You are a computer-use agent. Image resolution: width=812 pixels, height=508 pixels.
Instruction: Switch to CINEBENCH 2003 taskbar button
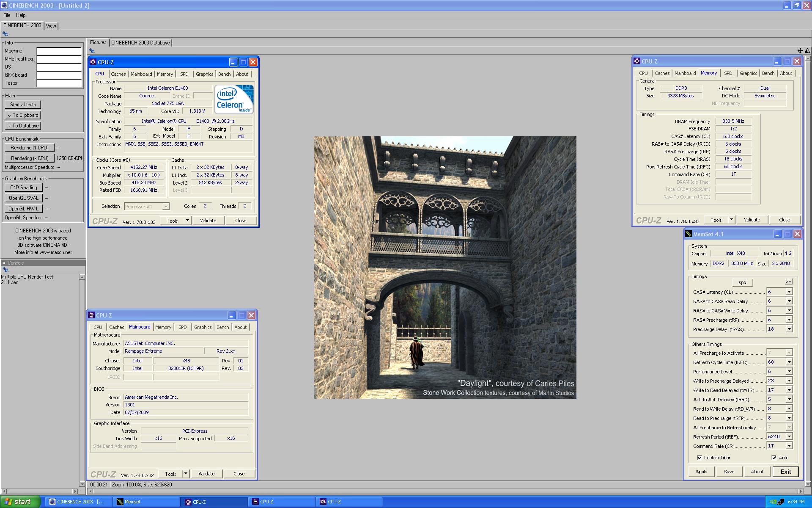pos(79,502)
